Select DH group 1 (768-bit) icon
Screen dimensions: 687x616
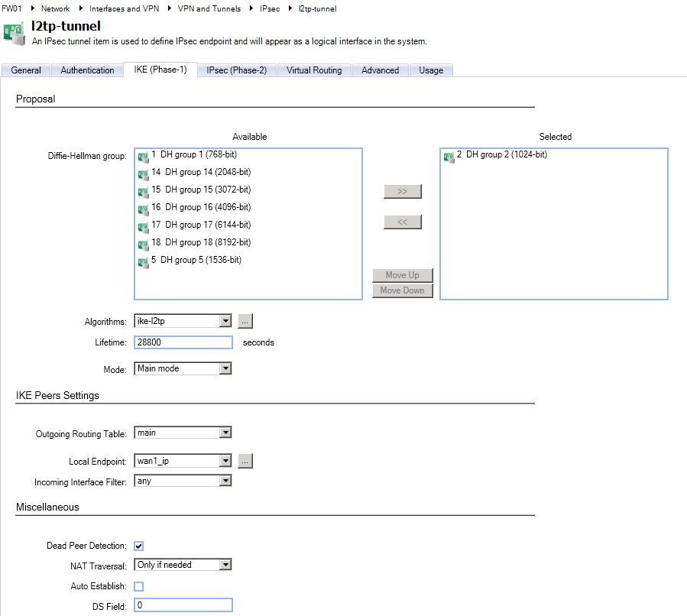pyautogui.click(x=143, y=156)
